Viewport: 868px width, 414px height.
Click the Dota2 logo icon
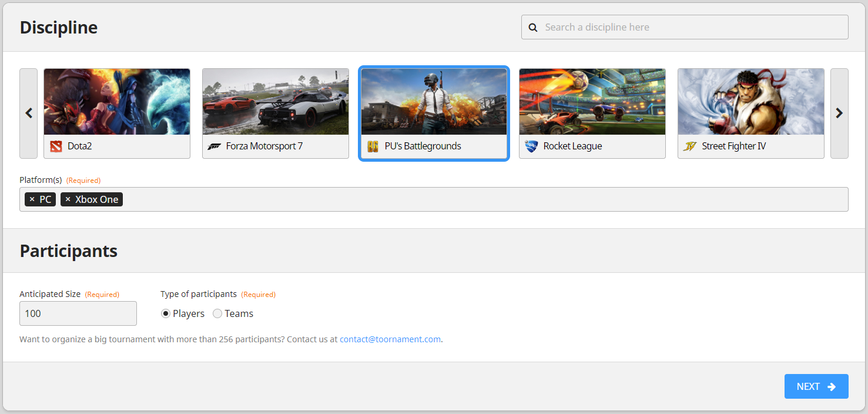[56, 146]
